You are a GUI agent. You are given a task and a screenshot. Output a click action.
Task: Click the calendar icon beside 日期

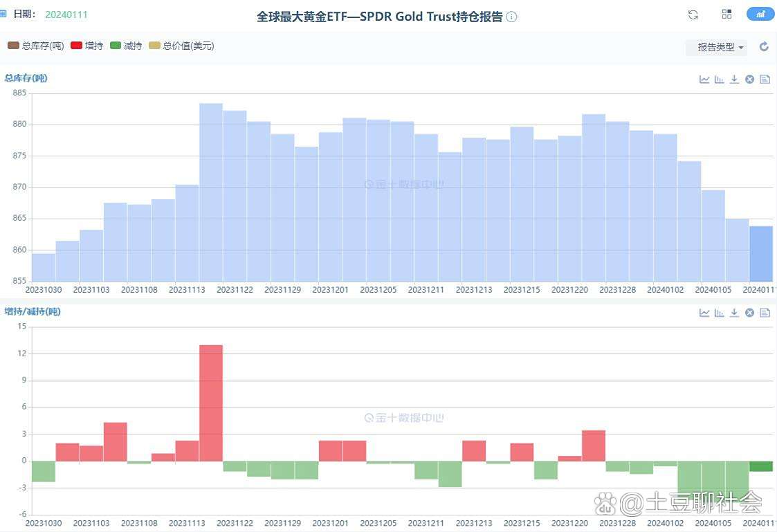[3, 14]
